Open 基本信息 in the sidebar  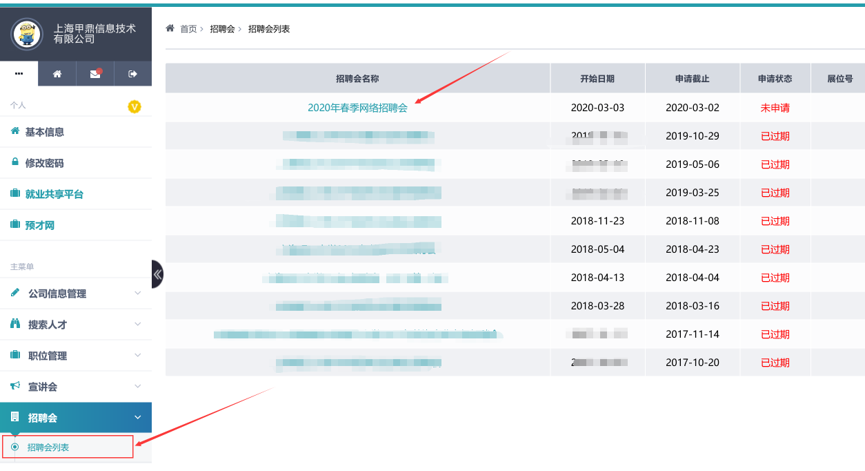point(44,132)
